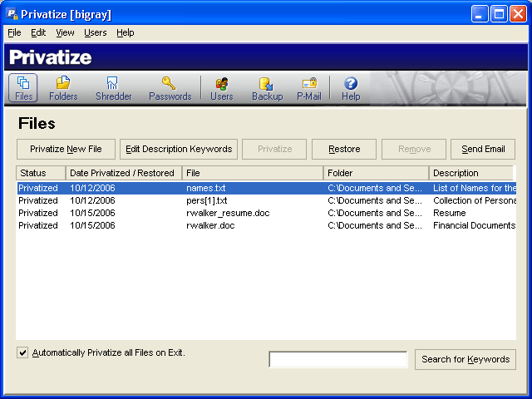Open the Shredder tool
This screenshot has height=399, width=532.
113,88
